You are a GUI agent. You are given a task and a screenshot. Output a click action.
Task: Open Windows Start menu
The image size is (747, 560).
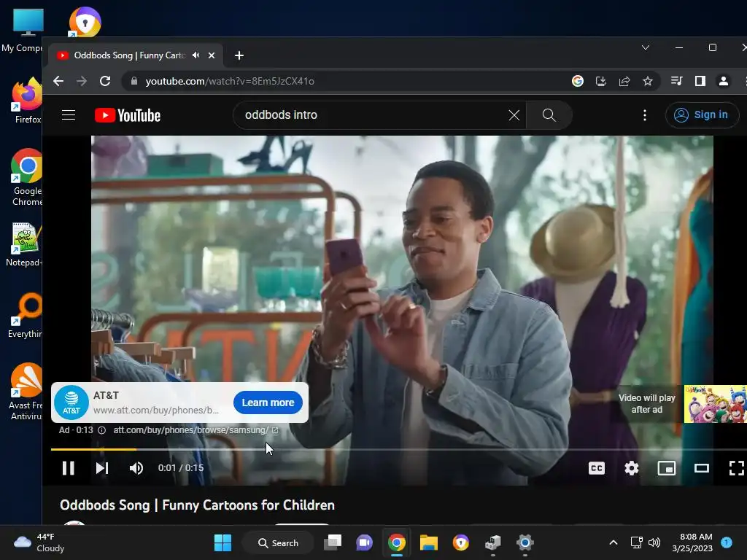[222, 542]
